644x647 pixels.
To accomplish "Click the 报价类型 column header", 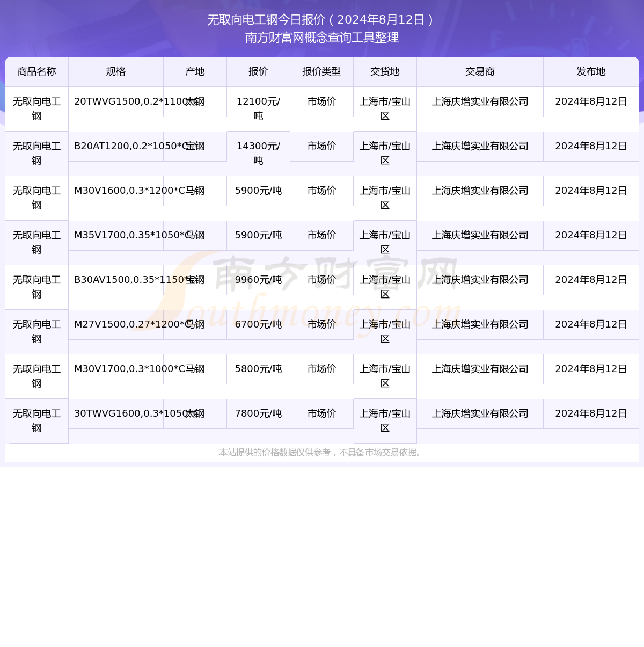I will [321, 71].
